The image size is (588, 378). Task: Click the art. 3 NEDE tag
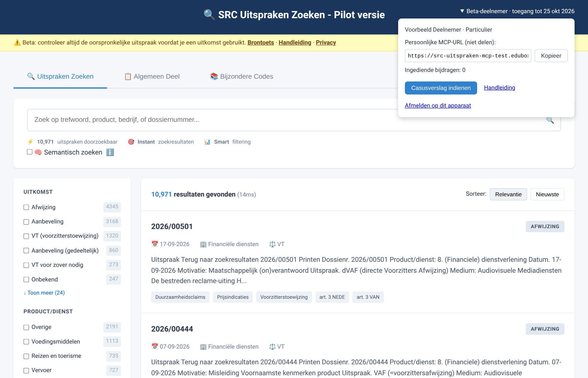coord(332,297)
